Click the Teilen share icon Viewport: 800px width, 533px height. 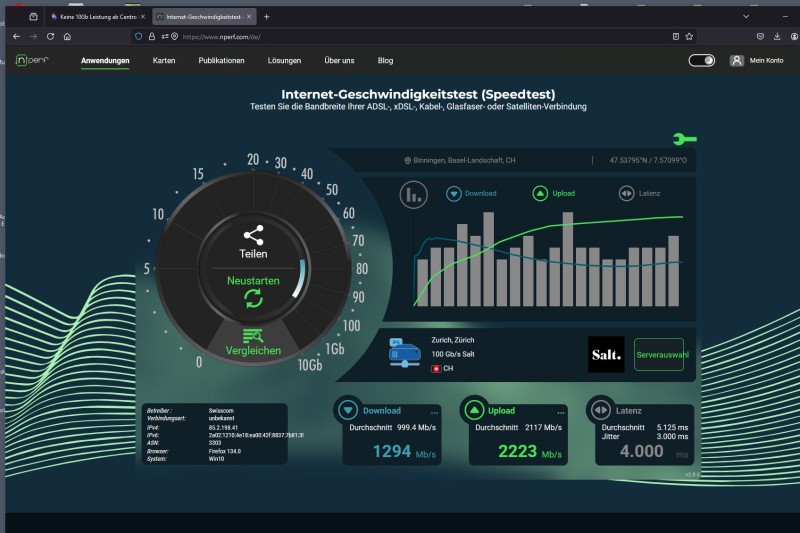[253, 236]
